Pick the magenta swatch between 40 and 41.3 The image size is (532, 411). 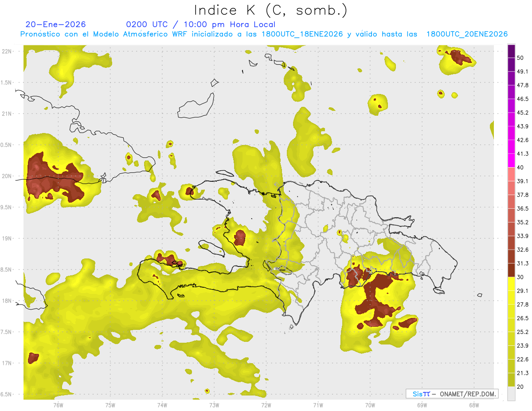tap(512, 160)
